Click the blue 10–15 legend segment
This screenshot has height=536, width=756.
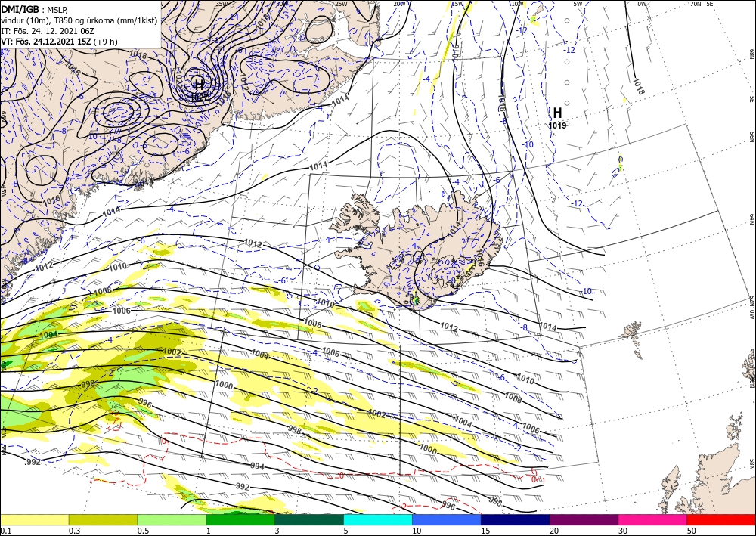click(447, 519)
